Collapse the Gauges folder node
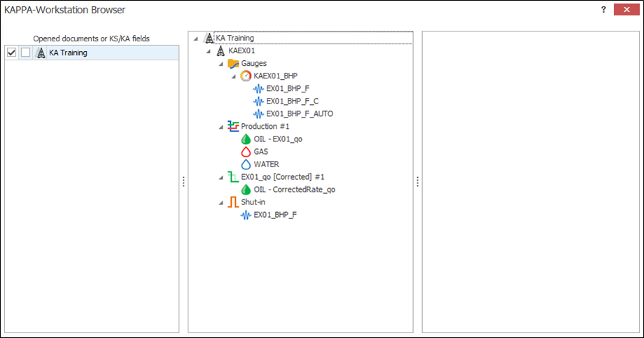 [221, 64]
